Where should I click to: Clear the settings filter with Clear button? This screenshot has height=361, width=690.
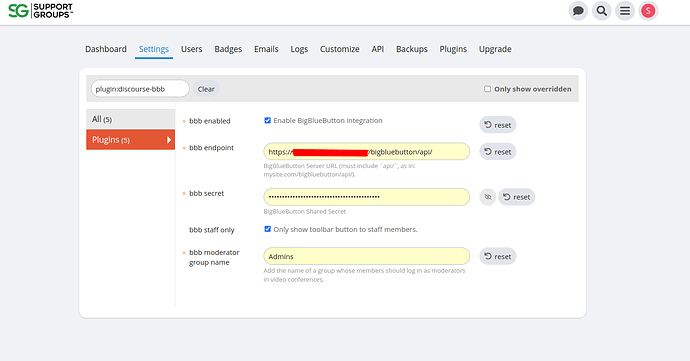206,89
